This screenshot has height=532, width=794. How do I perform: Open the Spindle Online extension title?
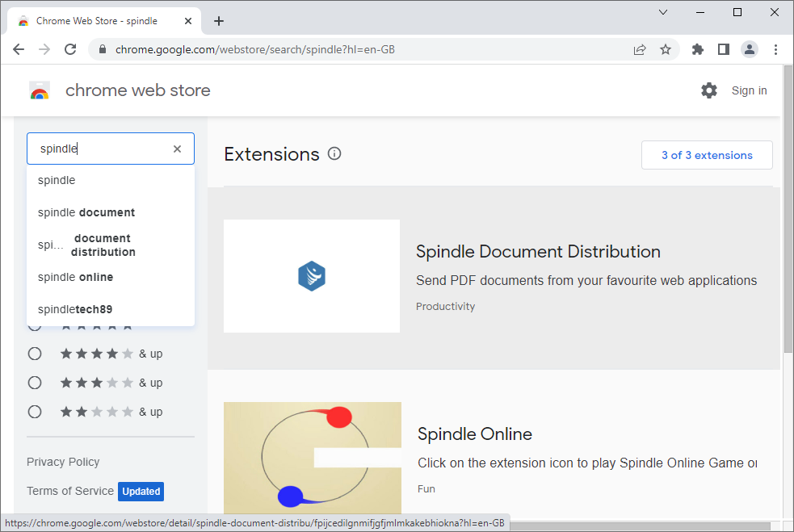475,434
